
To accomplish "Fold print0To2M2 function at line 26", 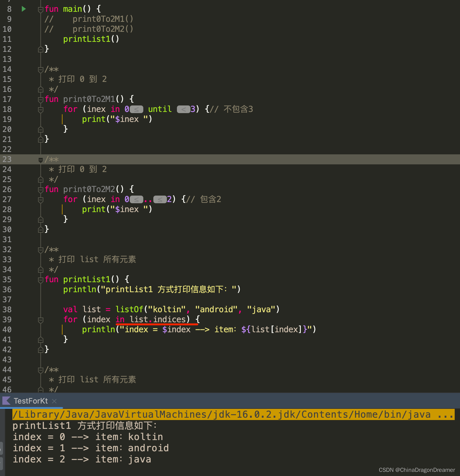I will [41, 190].
